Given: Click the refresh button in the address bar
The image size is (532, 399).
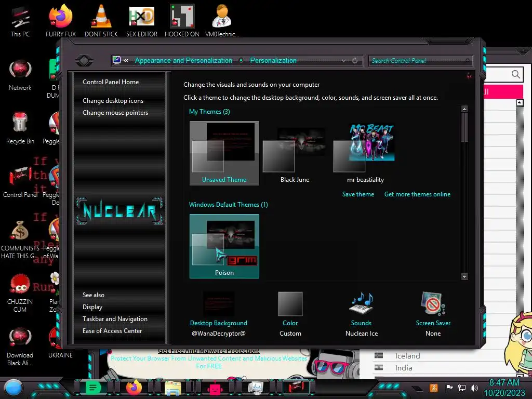Looking at the screenshot, I should pos(355,61).
